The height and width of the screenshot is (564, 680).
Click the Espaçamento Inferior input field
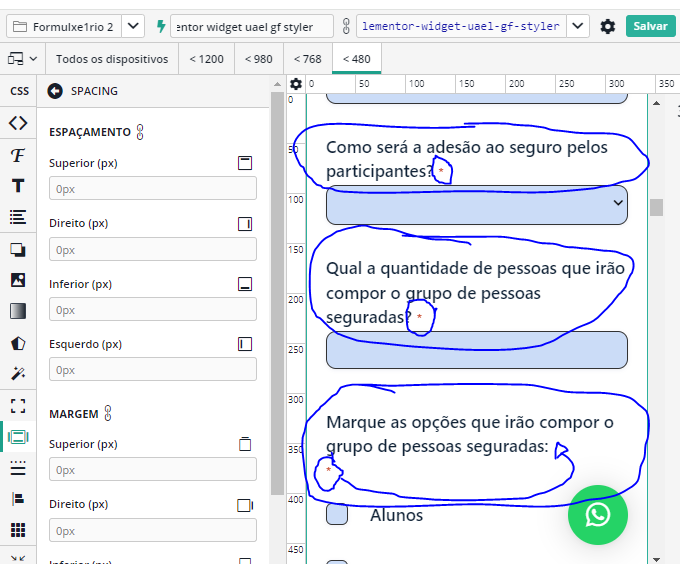point(153,310)
